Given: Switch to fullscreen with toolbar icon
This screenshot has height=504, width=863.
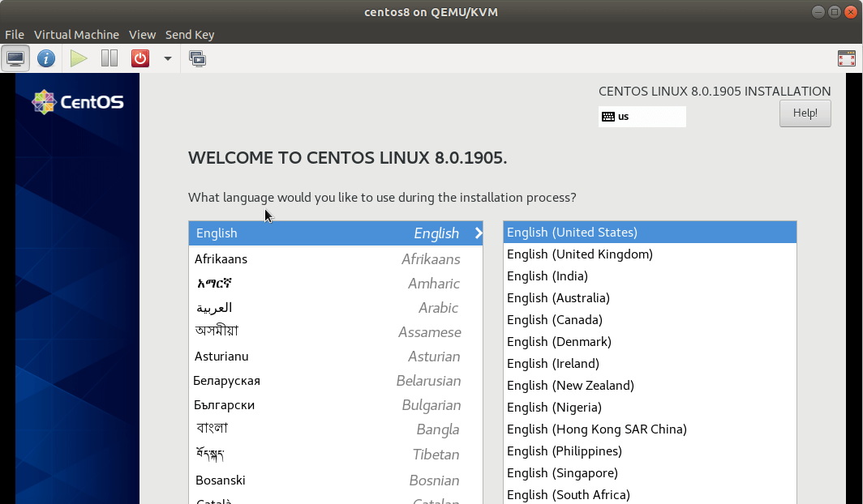Looking at the screenshot, I should tap(846, 58).
